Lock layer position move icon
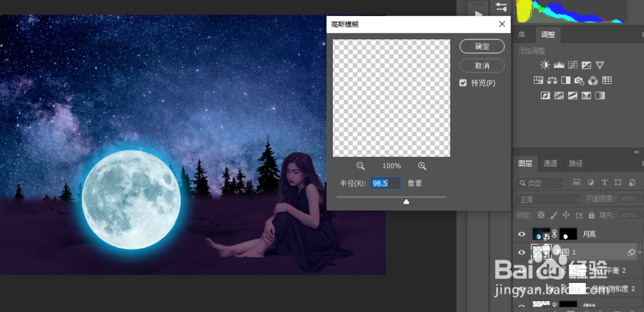Viewport: 644px width, 312px height. (566, 215)
